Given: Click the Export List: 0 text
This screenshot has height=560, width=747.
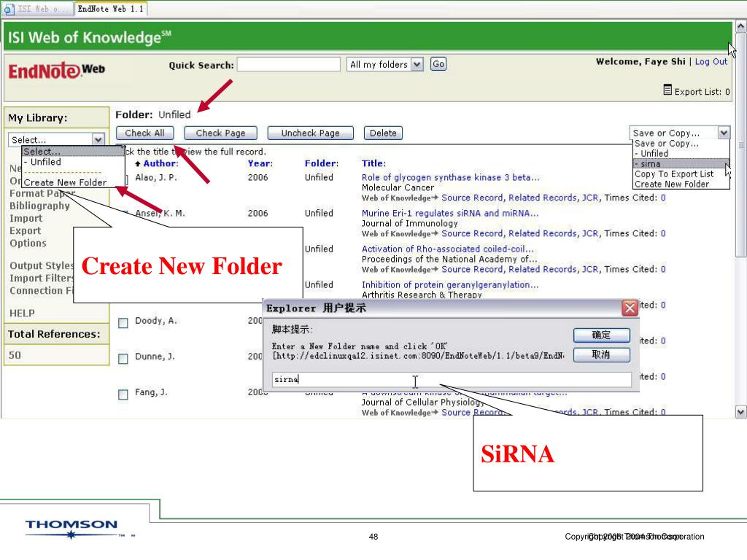Looking at the screenshot, I should coord(703,92).
